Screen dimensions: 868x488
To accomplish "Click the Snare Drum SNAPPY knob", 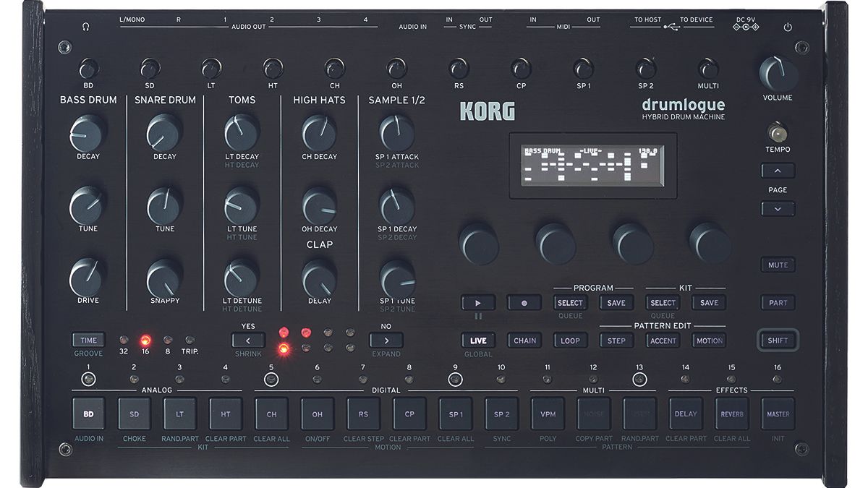I will pos(164,278).
